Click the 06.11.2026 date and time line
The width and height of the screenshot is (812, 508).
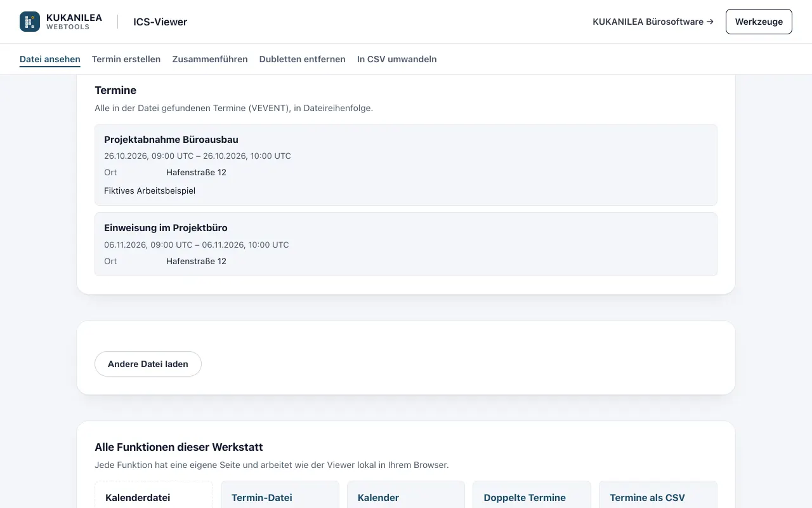(x=197, y=244)
